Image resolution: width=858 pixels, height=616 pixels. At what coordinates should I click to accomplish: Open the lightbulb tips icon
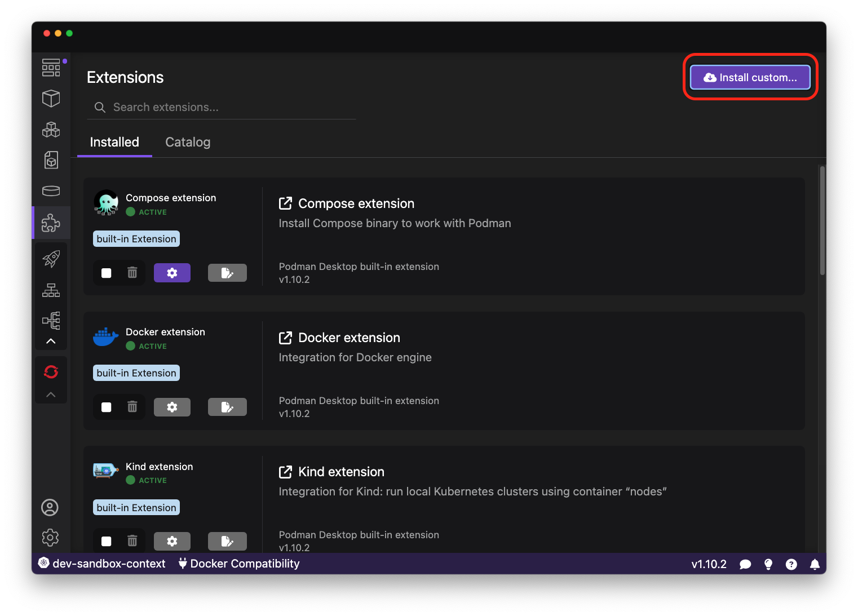coord(768,564)
